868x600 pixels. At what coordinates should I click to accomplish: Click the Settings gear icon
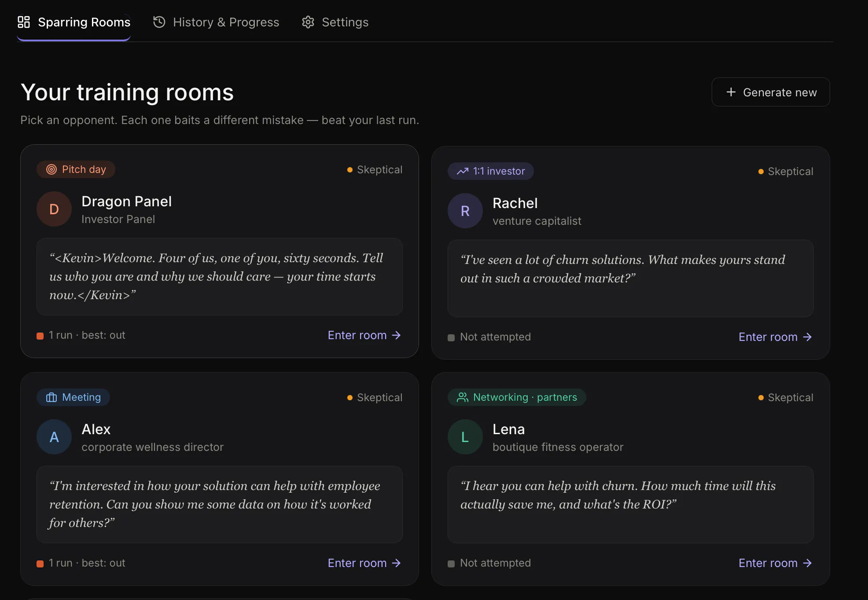click(308, 22)
